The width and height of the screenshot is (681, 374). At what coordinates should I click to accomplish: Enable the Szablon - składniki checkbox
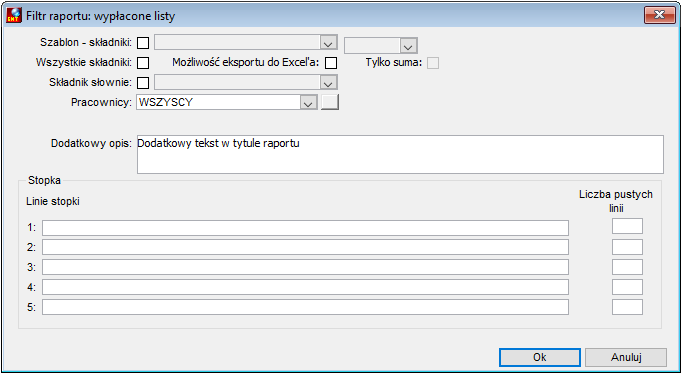click(143, 43)
